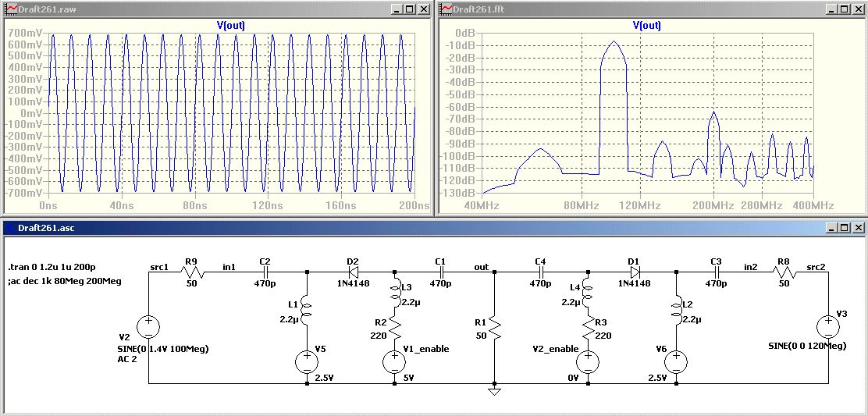Image resolution: width=868 pixels, height=416 pixels.
Task: Click the 5V value of V1_enable
Action: point(410,379)
